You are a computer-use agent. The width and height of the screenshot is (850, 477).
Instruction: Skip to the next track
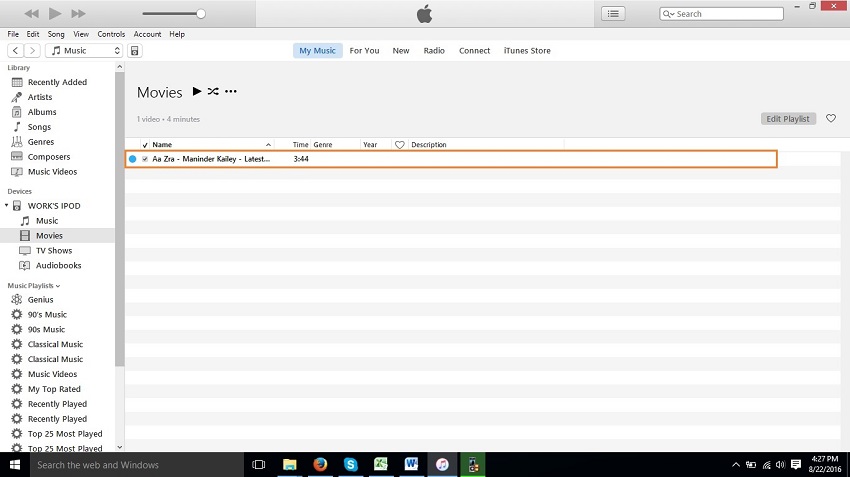coord(78,14)
